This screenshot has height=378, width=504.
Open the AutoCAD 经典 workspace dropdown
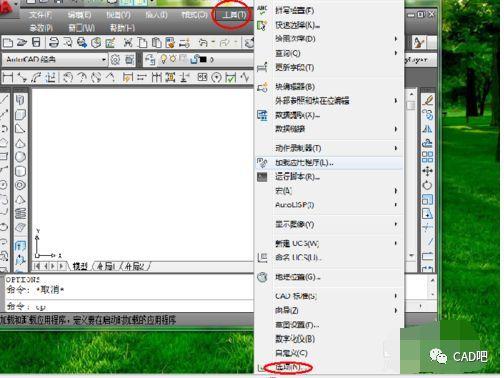pyautogui.click(x=55, y=60)
